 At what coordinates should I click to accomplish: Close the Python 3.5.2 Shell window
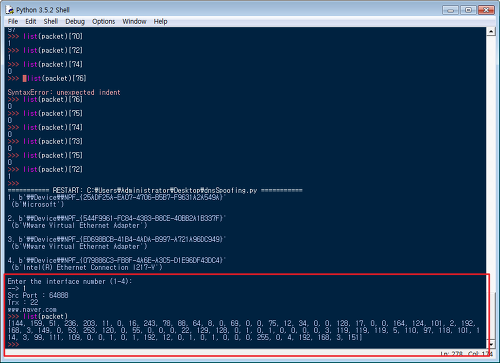[x=486, y=10]
